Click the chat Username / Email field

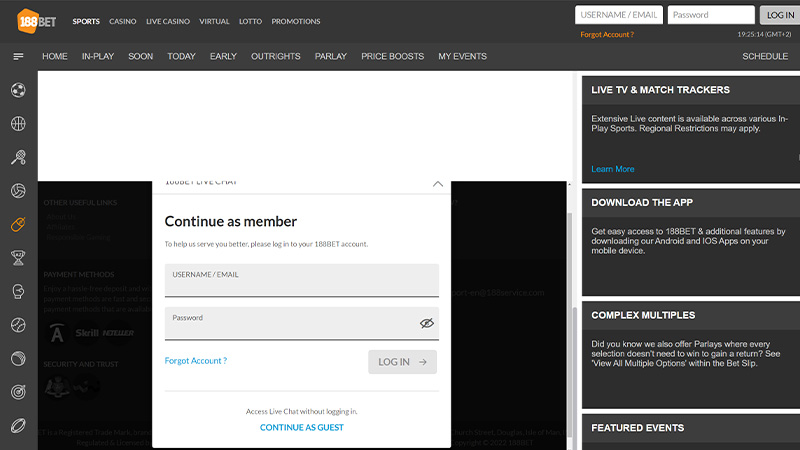tap(301, 281)
